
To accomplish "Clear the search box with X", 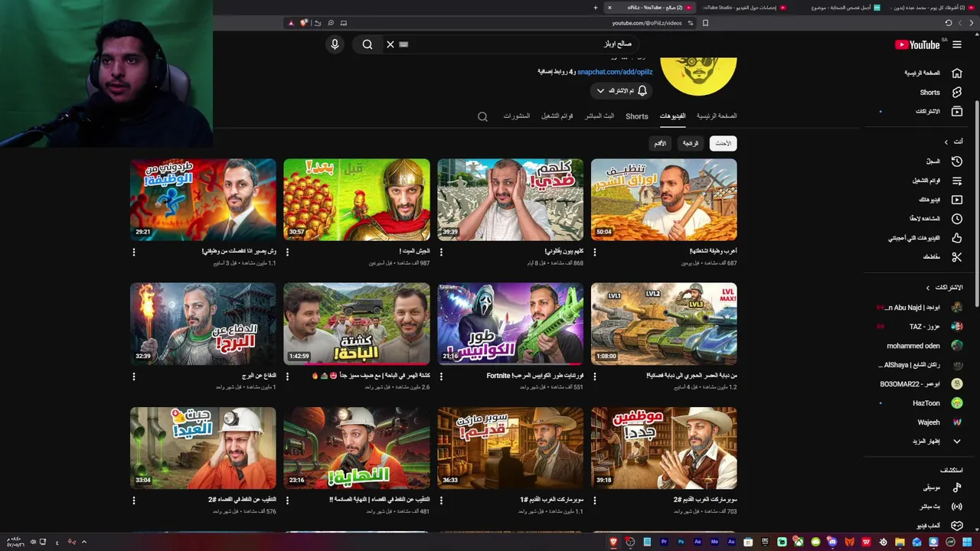I will coord(390,44).
